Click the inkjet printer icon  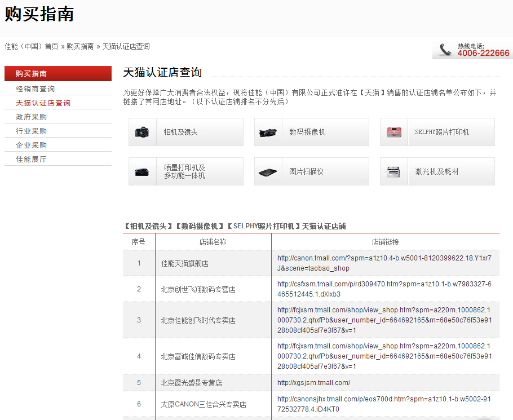(x=142, y=172)
